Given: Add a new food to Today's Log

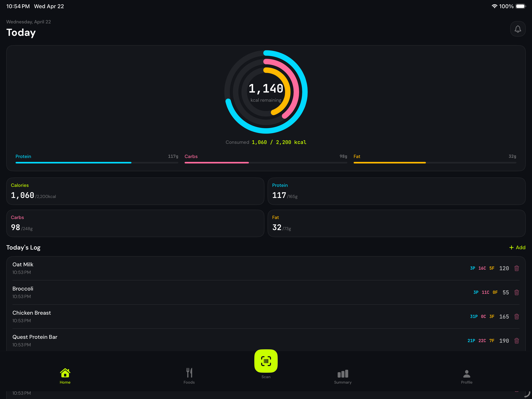Looking at the screenshot, I should point(517,247).
